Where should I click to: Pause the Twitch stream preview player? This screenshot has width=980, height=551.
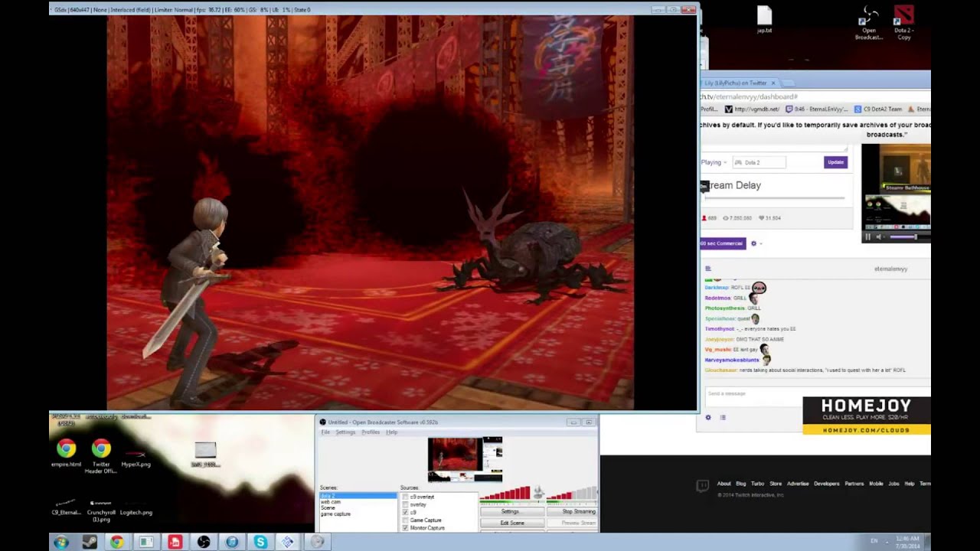pyautogui.click(x=867, y=236)
